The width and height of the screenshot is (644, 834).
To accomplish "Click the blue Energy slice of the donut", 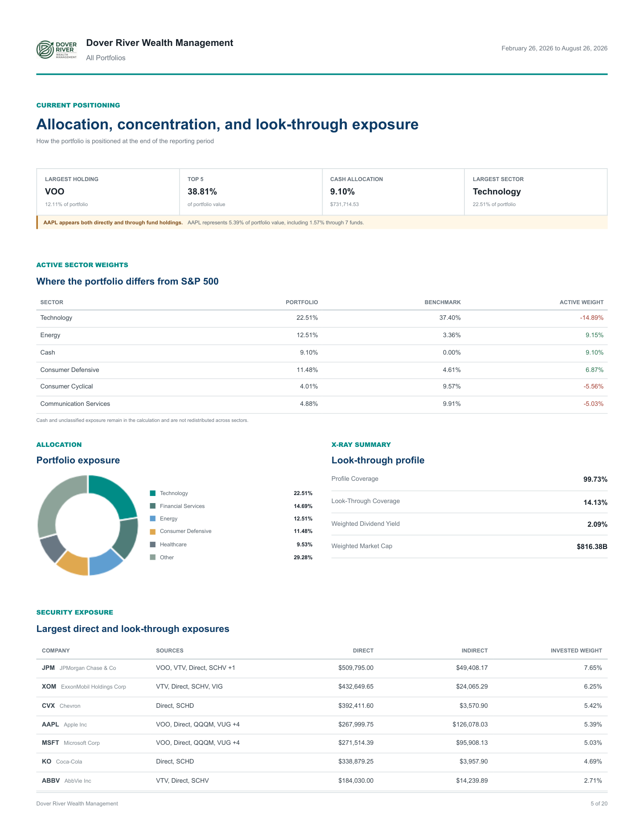I will (x=104, y=564).
